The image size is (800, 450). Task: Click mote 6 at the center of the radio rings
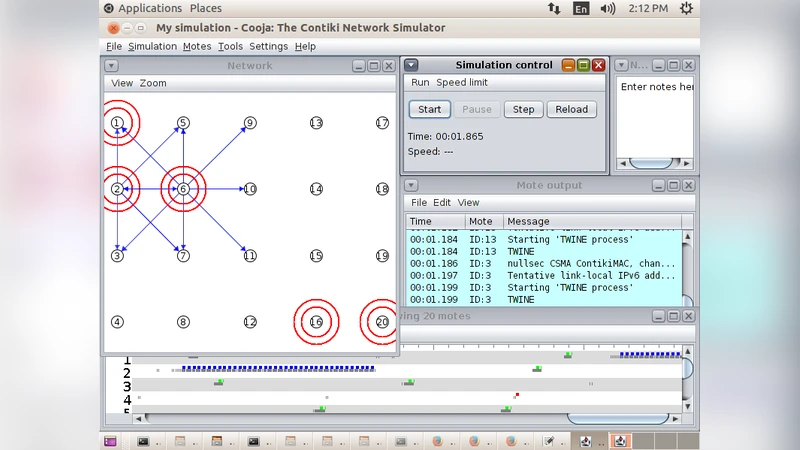tap(183, 189)
